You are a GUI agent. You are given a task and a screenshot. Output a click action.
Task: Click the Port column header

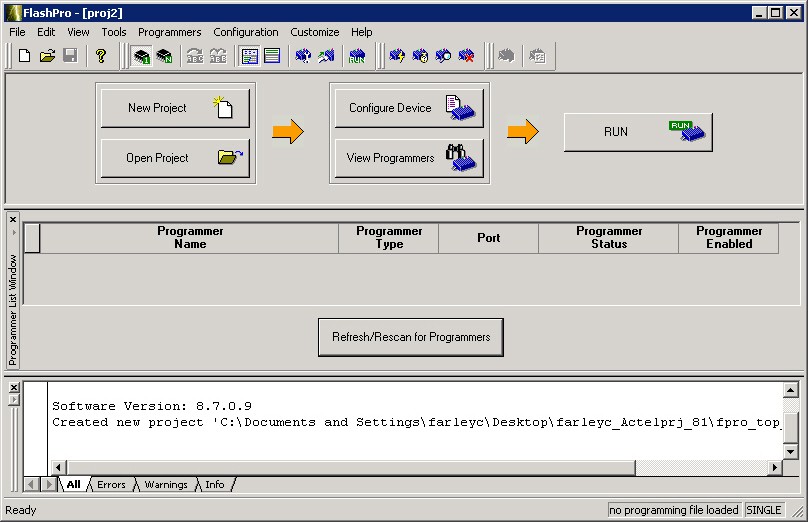(x=489, y=238)
